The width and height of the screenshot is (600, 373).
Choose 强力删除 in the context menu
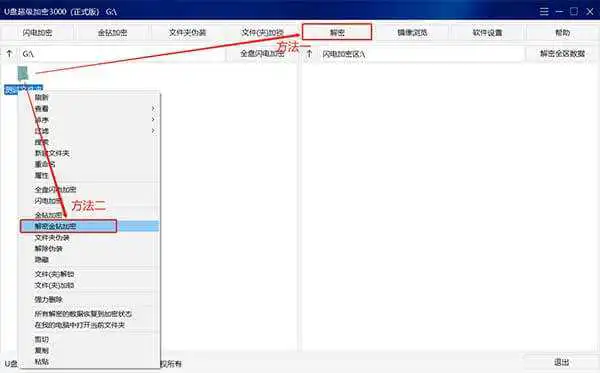tap(89, 300)
